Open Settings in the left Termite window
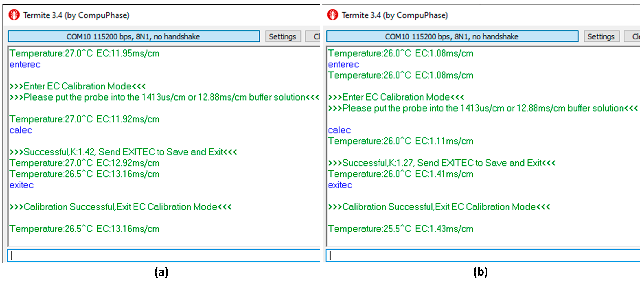This screenshot has width=644, height=283. (283, 36)
